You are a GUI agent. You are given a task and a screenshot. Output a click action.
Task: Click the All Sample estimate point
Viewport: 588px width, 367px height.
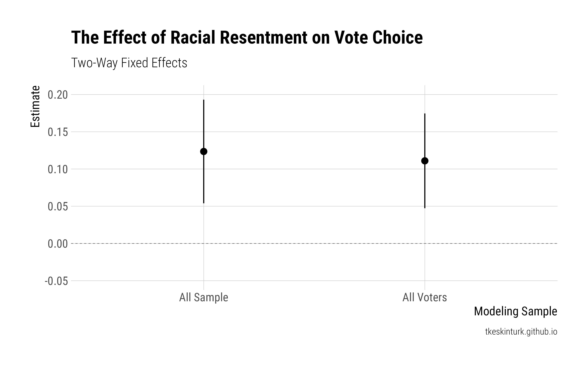coord(204,151)
